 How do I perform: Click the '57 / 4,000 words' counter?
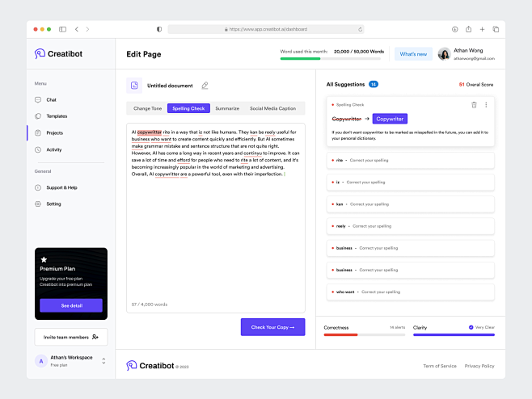(150, 304)
